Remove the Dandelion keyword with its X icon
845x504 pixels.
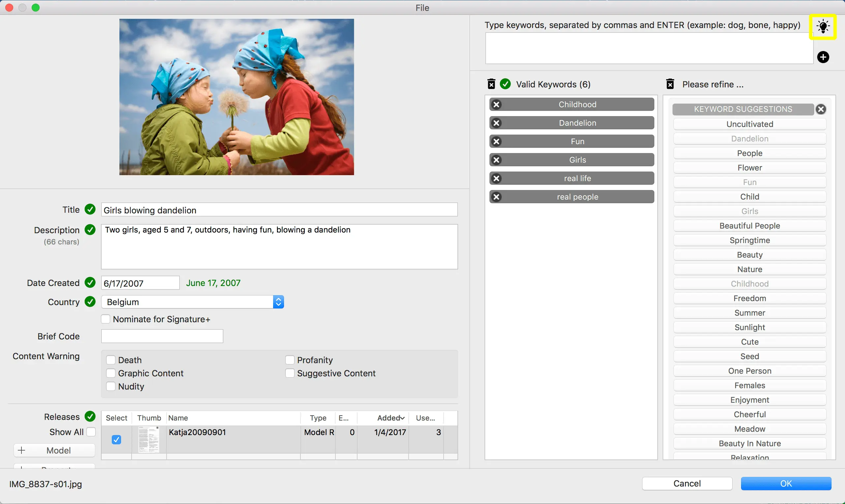[496, 123]
